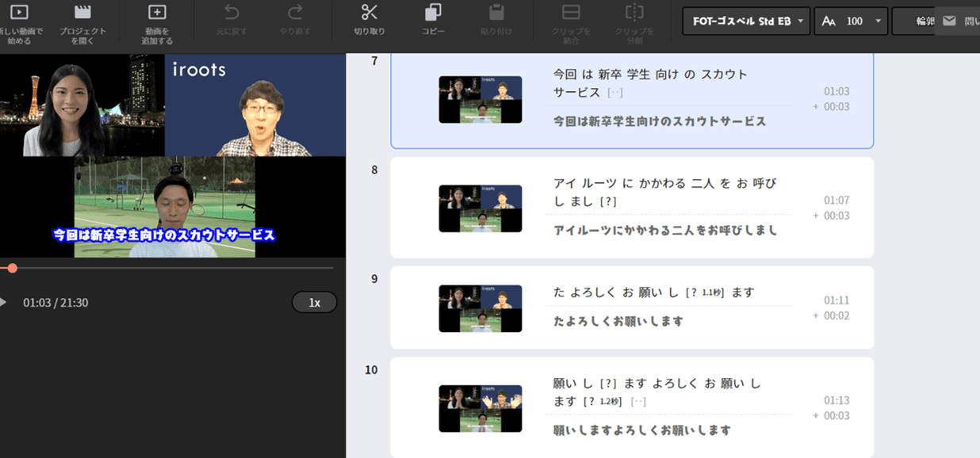This screenshot has width=980, height=458.
Task: Redo with the やり直す arrow
Action: click(x=295, y=13)
